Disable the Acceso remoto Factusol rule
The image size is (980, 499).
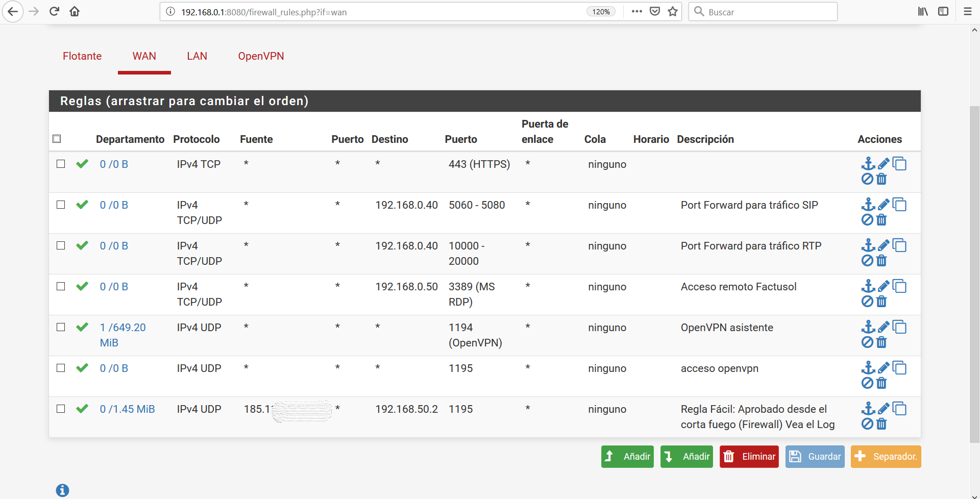[x=867, y=302]
